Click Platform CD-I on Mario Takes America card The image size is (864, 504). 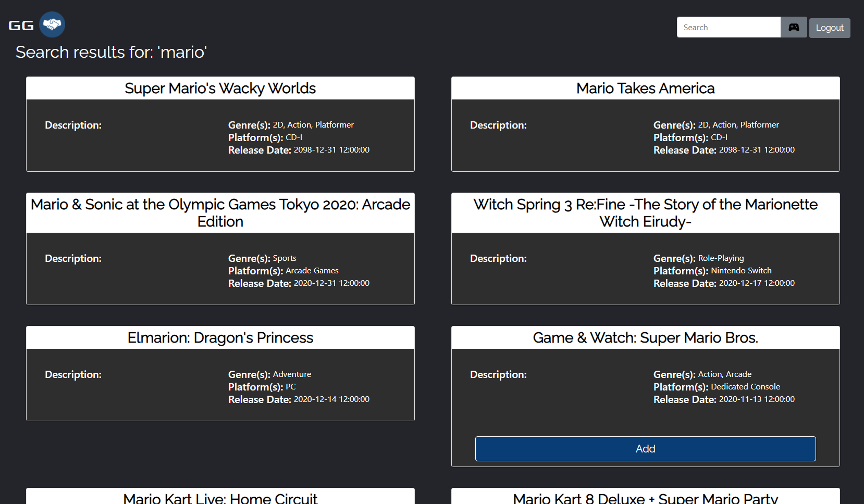690,137
